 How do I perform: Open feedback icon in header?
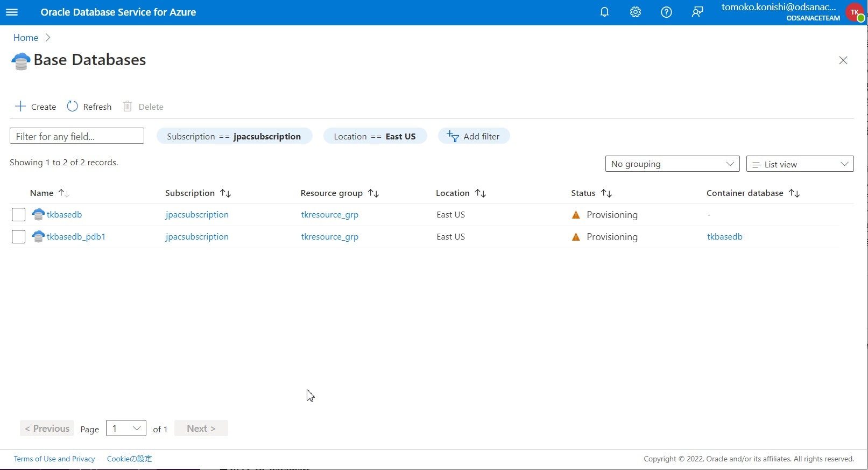point(697,12)
